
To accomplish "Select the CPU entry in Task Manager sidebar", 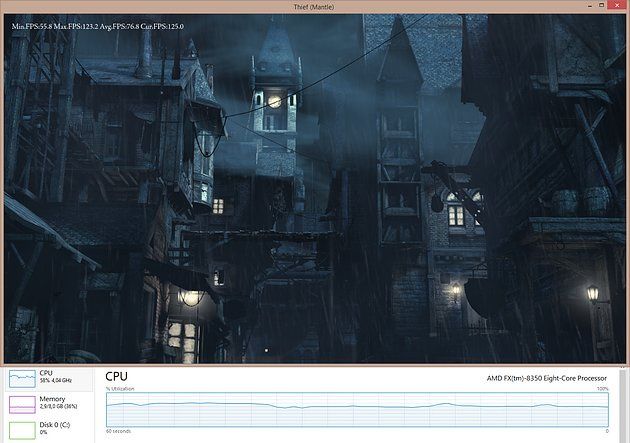I will [49, 379].
